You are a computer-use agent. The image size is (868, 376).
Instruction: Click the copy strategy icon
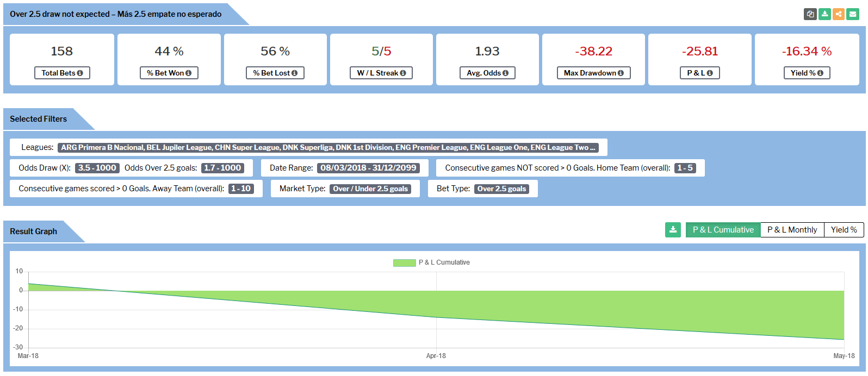pyautogui.click(x=810, y=14)
